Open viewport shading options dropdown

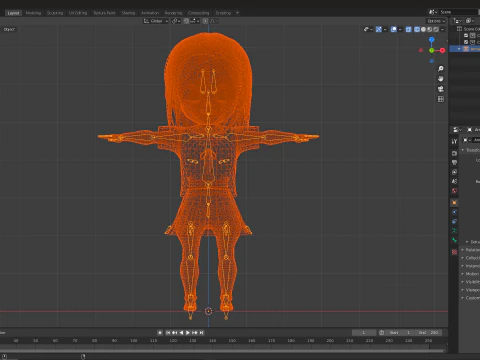point(443,29)
